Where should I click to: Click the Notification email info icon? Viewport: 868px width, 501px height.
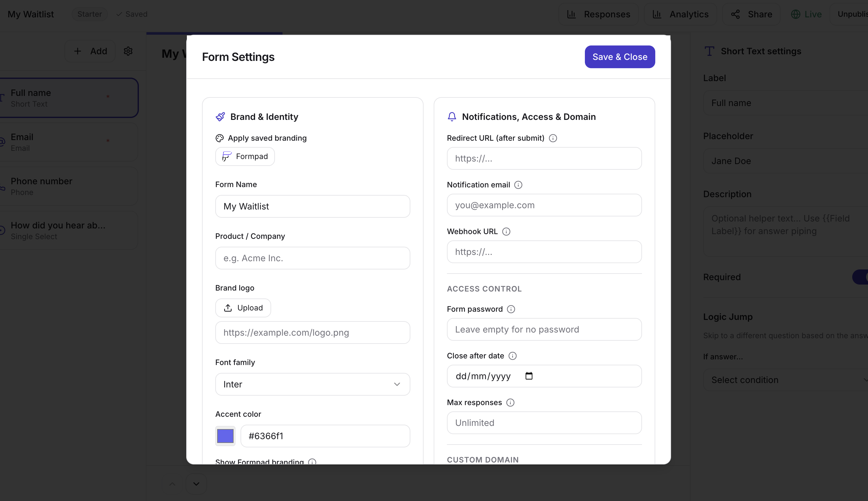point(518,185)
